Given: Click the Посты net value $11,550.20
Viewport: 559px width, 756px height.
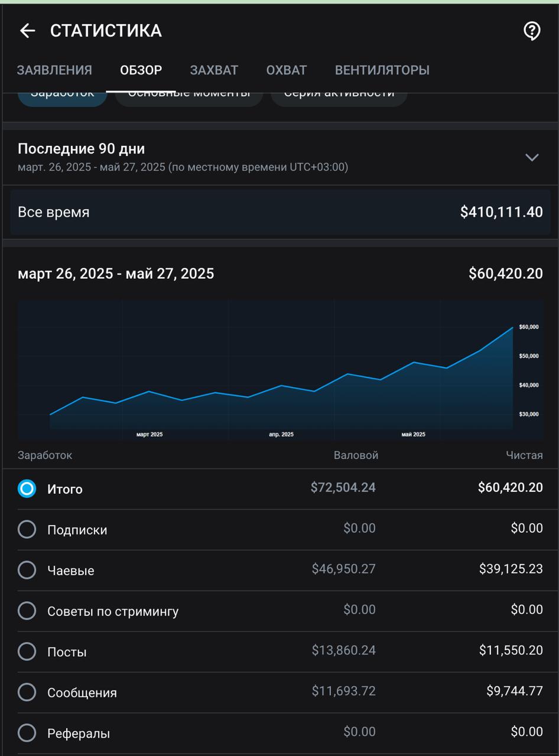Looking at the screenshot, I should click(x=511, y=650).
